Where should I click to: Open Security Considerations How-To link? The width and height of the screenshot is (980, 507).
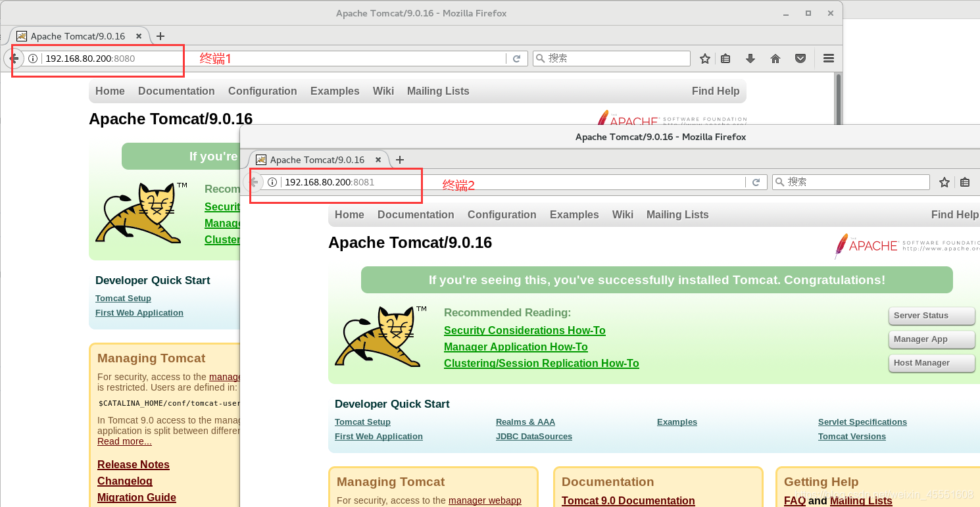point(525,331)
